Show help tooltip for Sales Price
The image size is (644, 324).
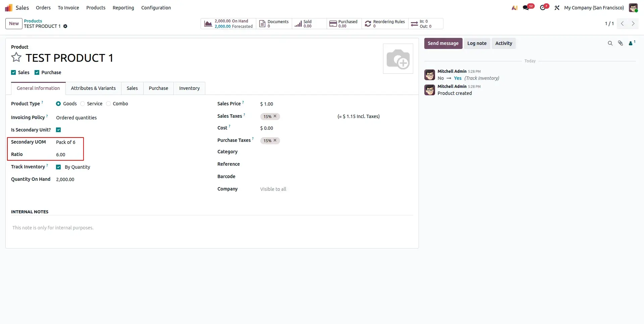click(243, 102)
